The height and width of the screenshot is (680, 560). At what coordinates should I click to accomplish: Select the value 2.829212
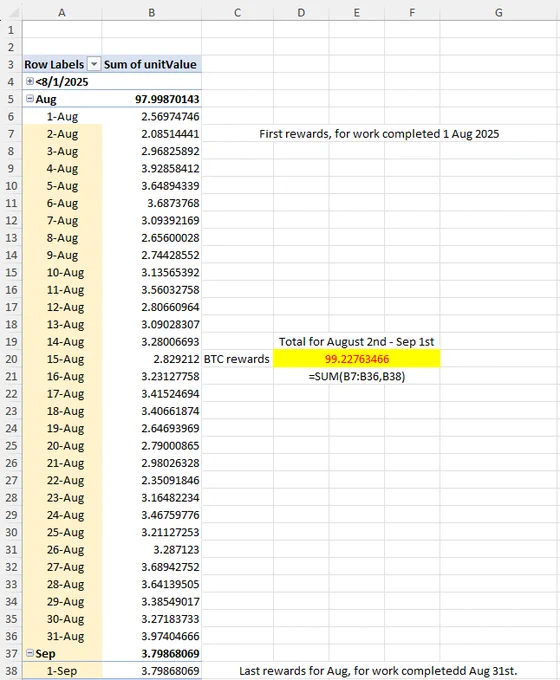click(x=176, y=359)
